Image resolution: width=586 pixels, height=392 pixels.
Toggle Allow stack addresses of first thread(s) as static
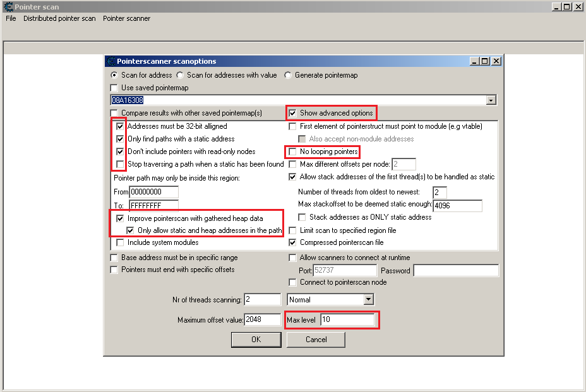pyautogui.click(x=292, y=177)
